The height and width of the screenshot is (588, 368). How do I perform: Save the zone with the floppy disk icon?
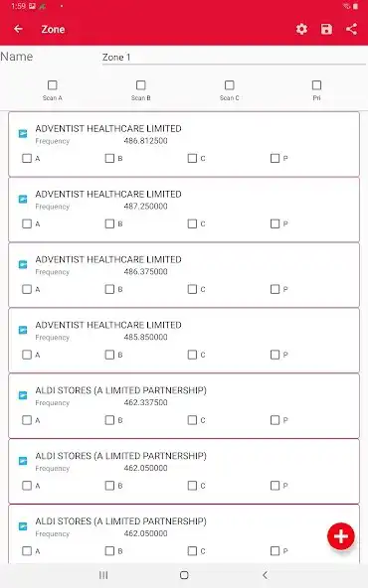[326, 29]
